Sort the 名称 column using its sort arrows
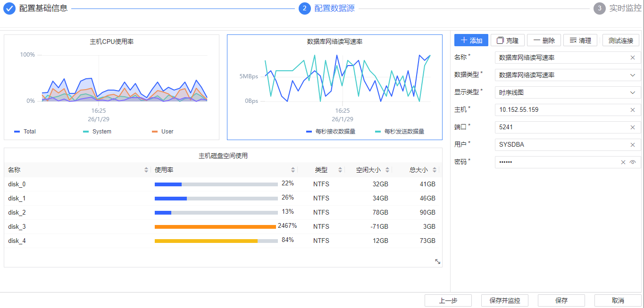This screenshot has width=644, height=308. coord(146,170)
